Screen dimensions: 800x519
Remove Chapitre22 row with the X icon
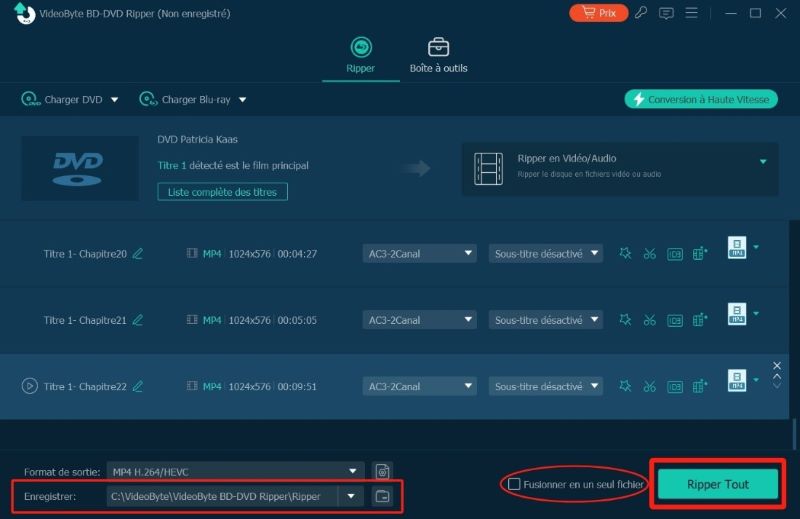coord(777,365)
